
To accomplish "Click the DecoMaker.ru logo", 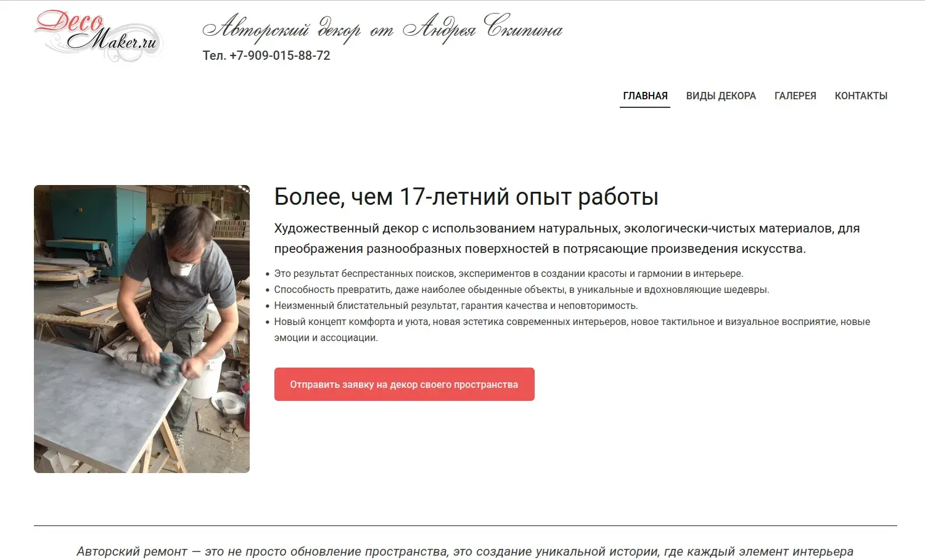I will (x=99, y=36).
